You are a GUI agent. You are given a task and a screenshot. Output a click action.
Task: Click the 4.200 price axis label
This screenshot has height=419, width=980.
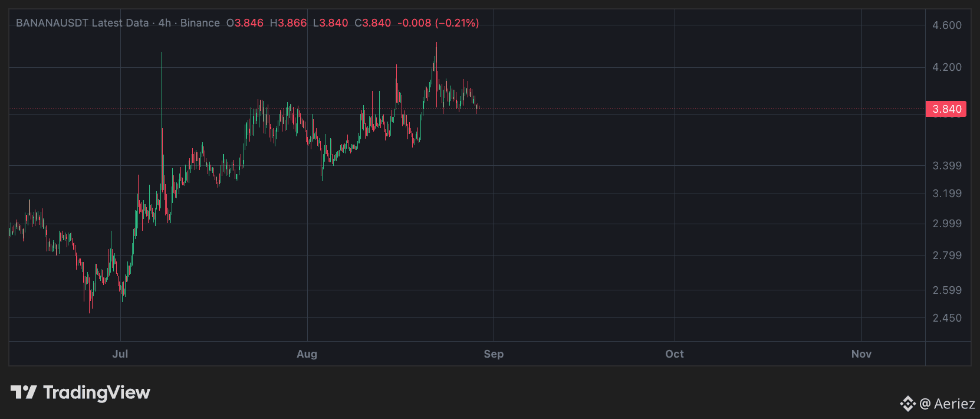point(947,67)
